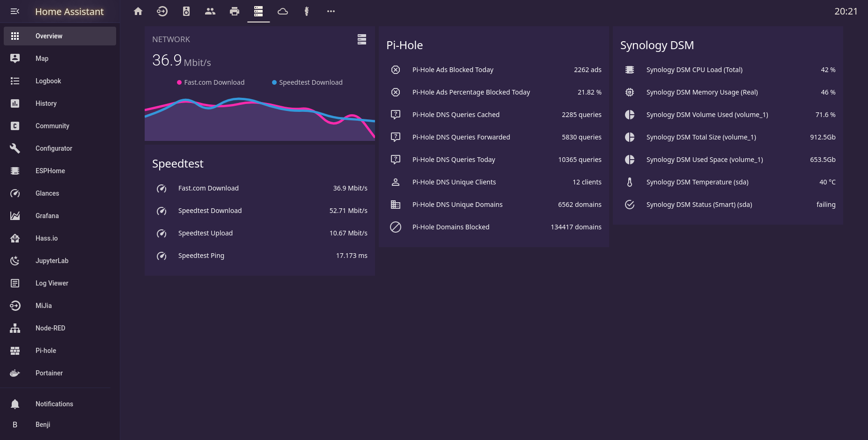Open the Benji user profile

[60, 425]
